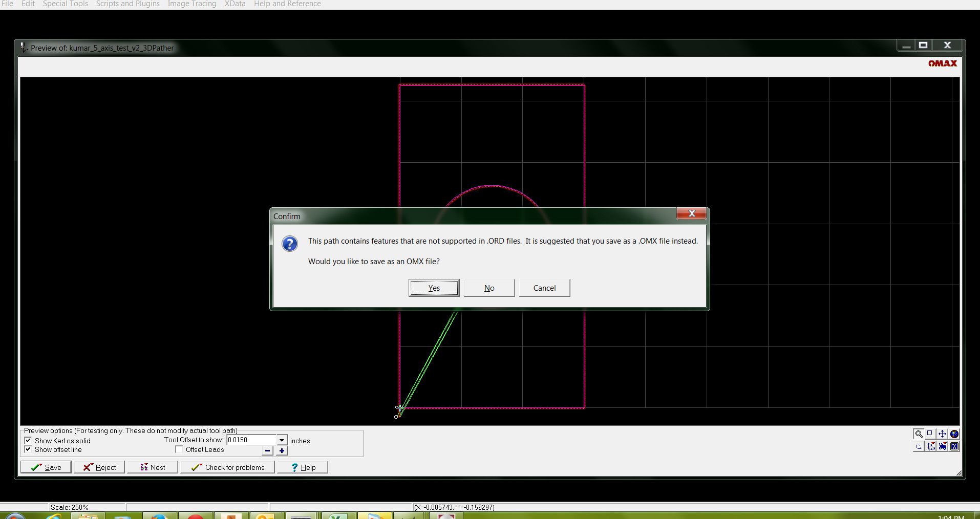This screenshot has width=980, height=519.
Task: Click inside the Tool Offset value field
Action: click(251, 440)
